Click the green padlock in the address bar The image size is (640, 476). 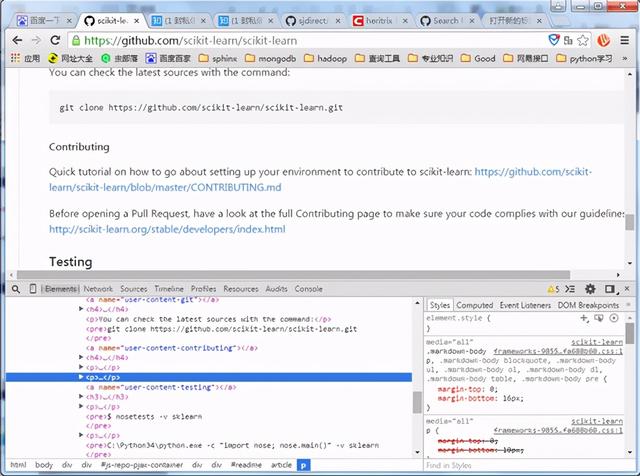click(76, 40)
